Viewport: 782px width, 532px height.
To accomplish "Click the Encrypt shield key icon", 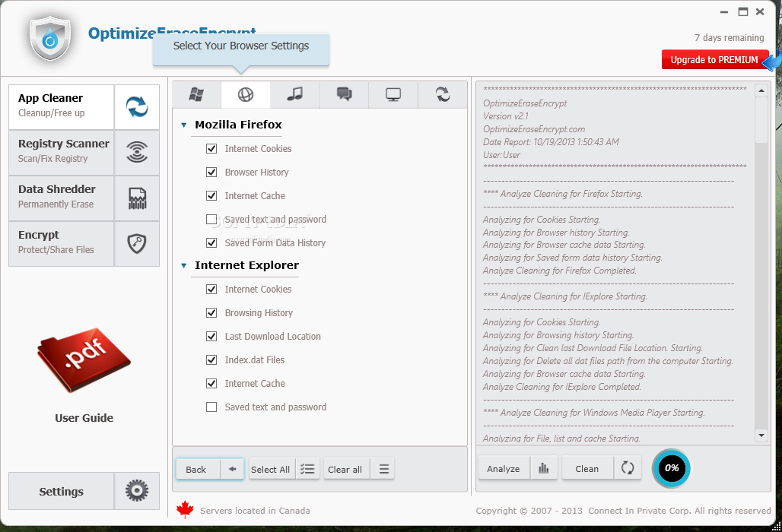I will pos(137,244).
